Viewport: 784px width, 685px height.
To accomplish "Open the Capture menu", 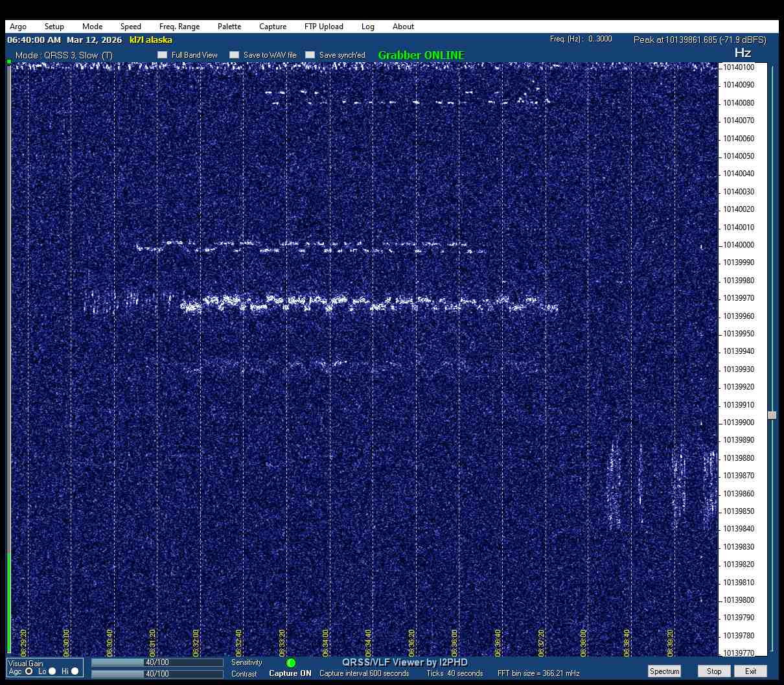I will point(273,27).
